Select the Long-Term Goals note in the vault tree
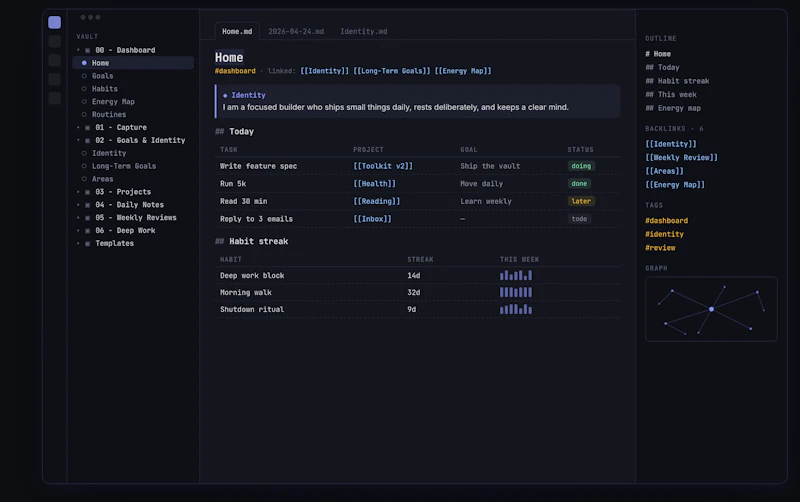This screenshot has height=502, width=800. click(124, 166)
